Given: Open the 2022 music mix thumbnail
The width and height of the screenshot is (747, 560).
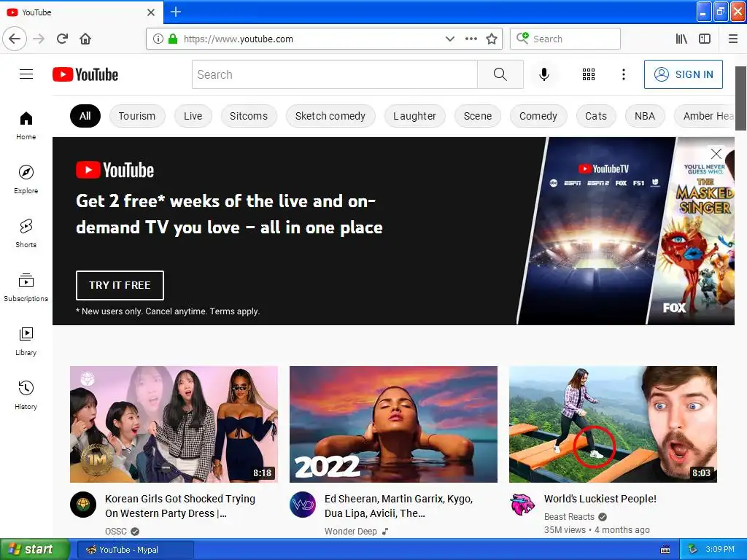Looking at the screenshot, I should pos(393,424).
